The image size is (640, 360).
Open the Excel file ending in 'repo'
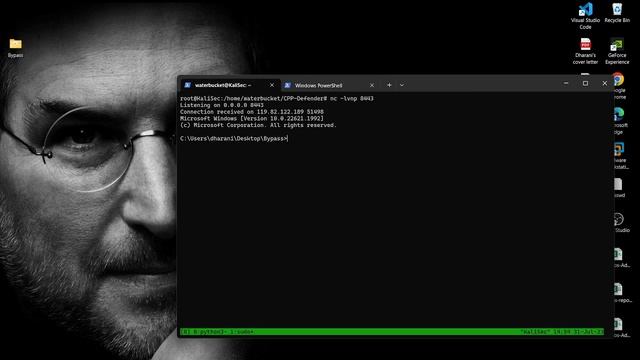pyautogui.click(x=621, y=293)
